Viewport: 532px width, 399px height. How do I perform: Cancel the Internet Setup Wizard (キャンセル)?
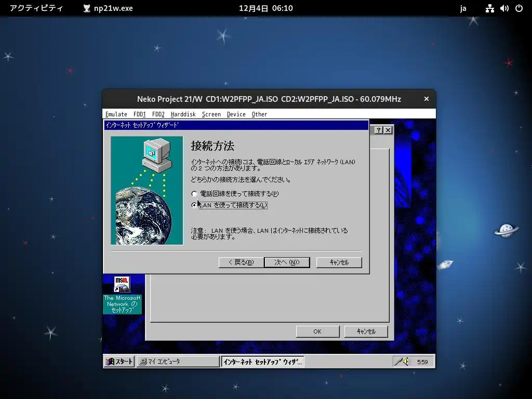[x=339, y=262]
